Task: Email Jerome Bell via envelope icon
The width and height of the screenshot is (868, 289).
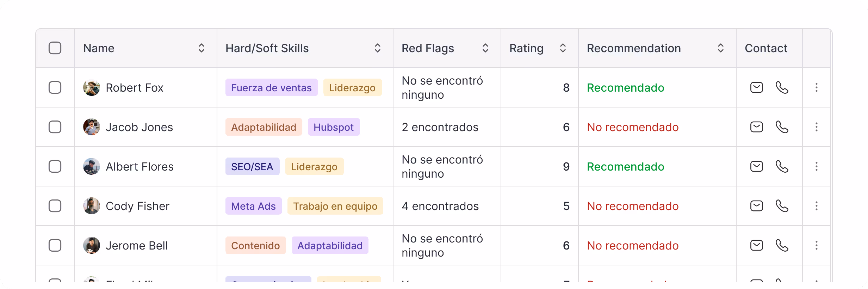Action: pos(756,245)
